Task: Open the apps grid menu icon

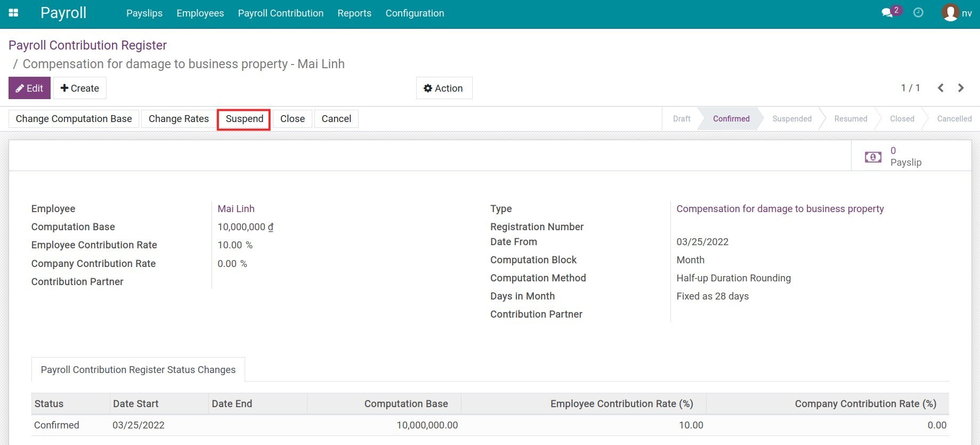Action: 14,13
